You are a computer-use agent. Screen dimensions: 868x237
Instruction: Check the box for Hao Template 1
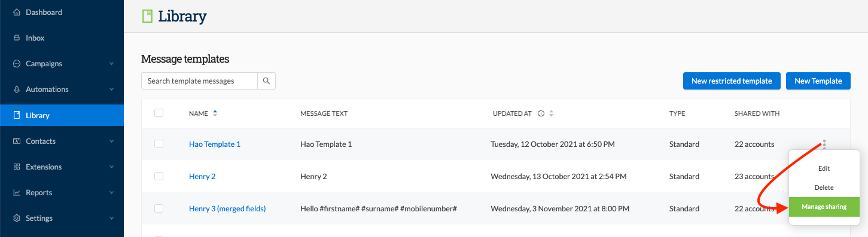(159, 144)
